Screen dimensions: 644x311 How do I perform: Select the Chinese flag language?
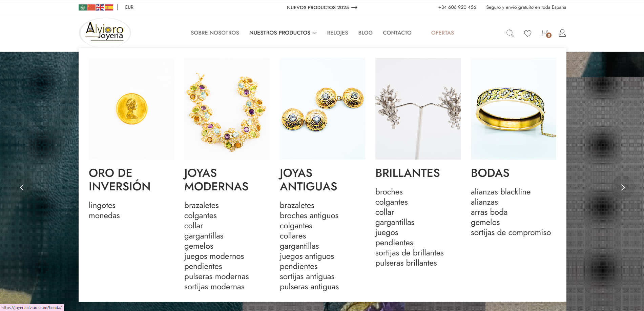click(91, 7)
